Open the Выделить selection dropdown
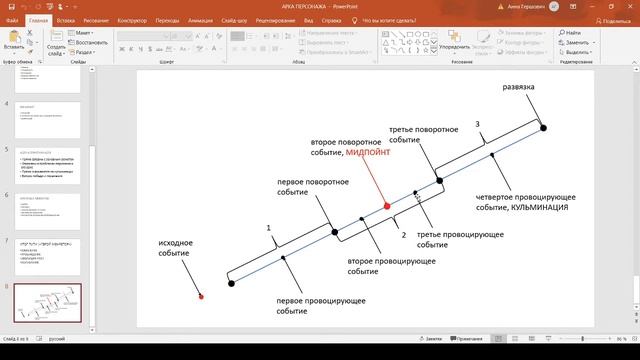The width and height of the screenshot is (640, 360). coord(576,52)
